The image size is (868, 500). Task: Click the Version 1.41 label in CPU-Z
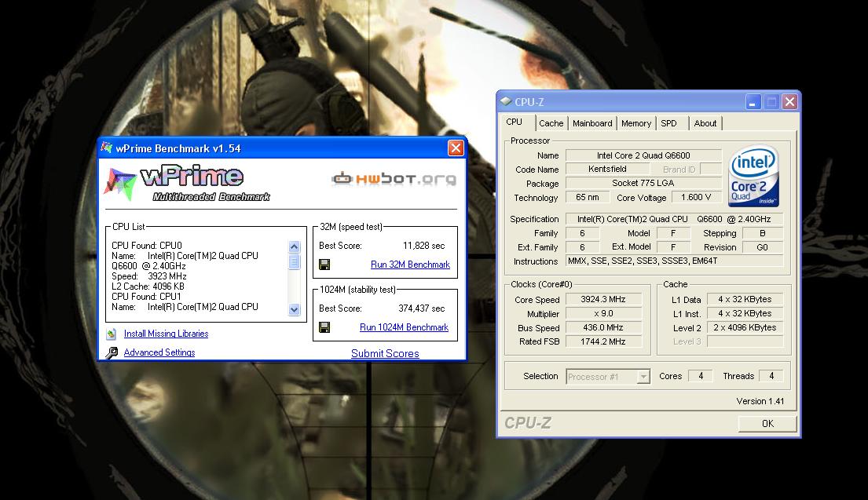pos(760,402)
